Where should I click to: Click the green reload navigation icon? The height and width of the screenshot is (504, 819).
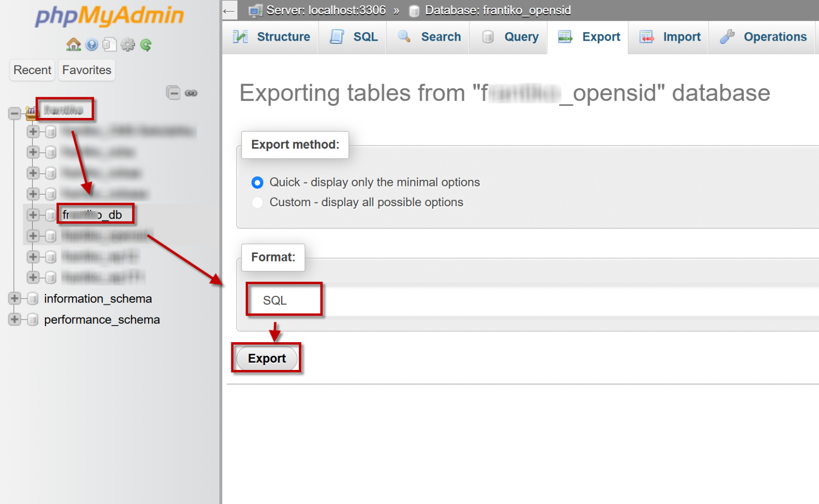point(146,45)
